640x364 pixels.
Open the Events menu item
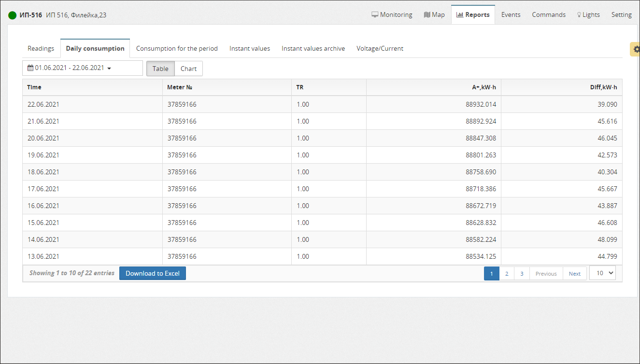511,14
